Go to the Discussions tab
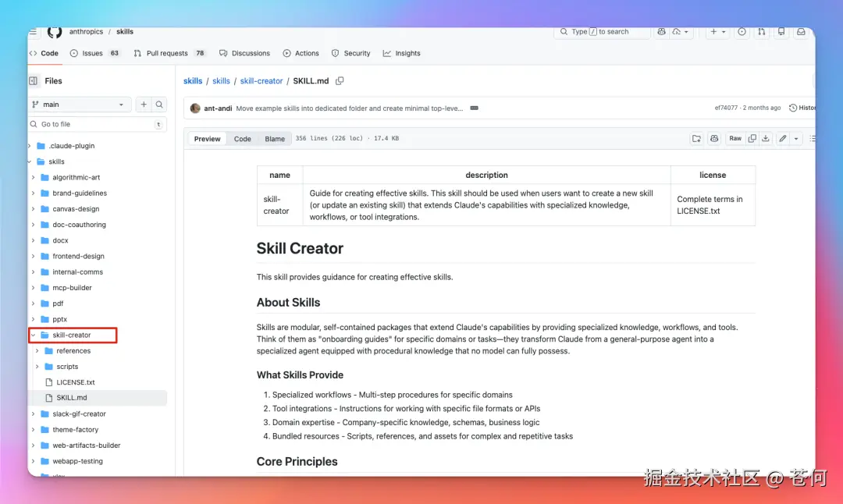The image size is (843, 504). point(244,53)
